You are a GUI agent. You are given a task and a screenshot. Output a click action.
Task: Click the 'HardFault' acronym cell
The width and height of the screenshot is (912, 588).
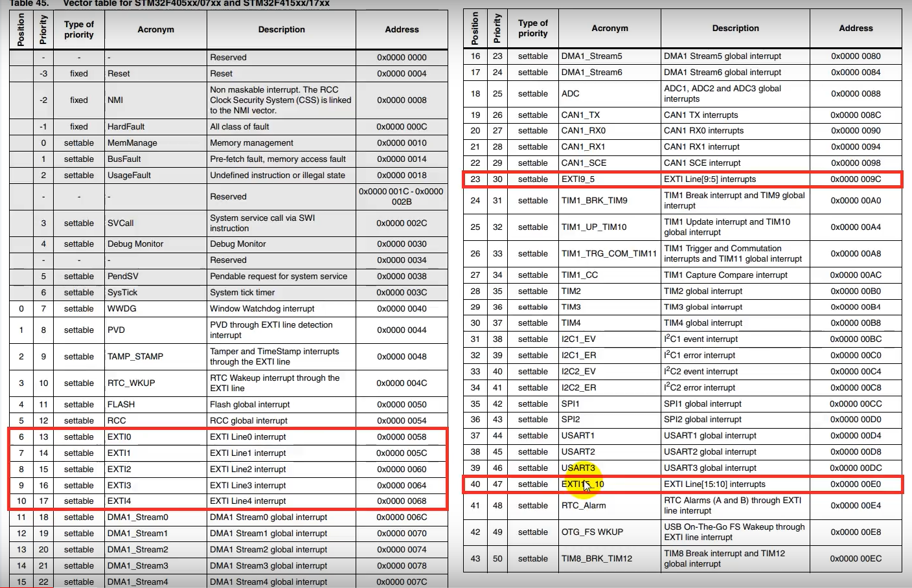point(155,126)
